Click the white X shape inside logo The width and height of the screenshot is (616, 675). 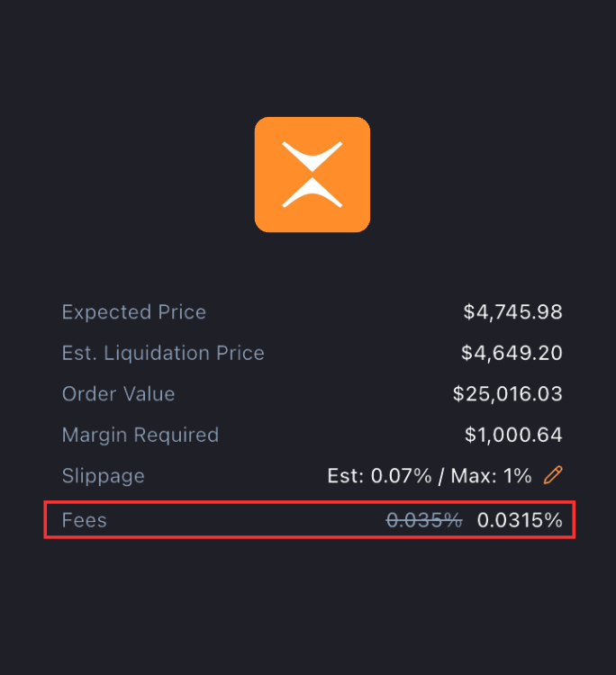[x=312, y=175]
